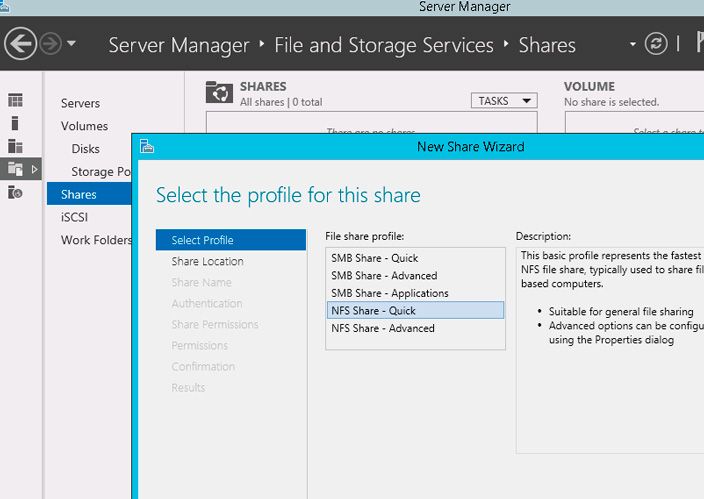
Task: Refresh Server Manager with the refresh icon
Action: (x=656, y=44)
